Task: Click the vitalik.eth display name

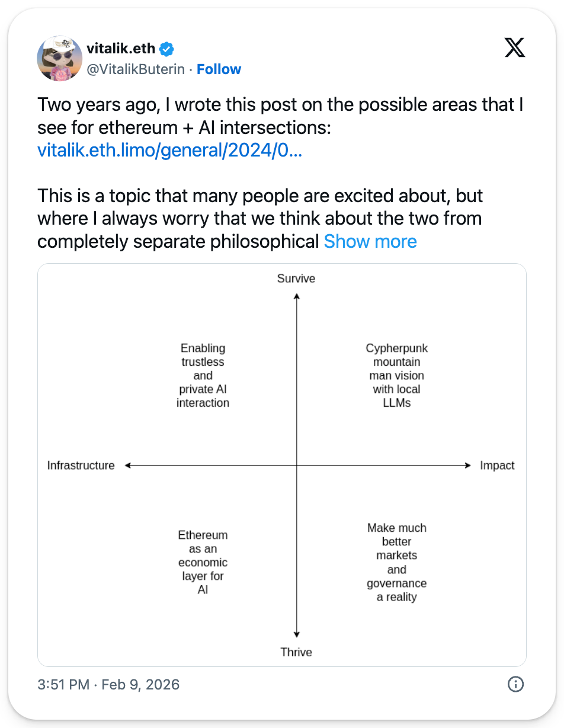Action: 121,49
